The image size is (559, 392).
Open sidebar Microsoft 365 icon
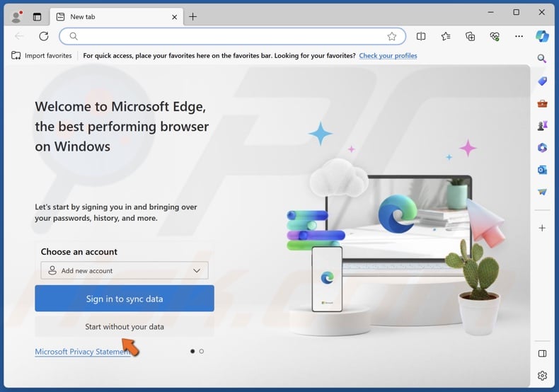[x=542, y=148]
